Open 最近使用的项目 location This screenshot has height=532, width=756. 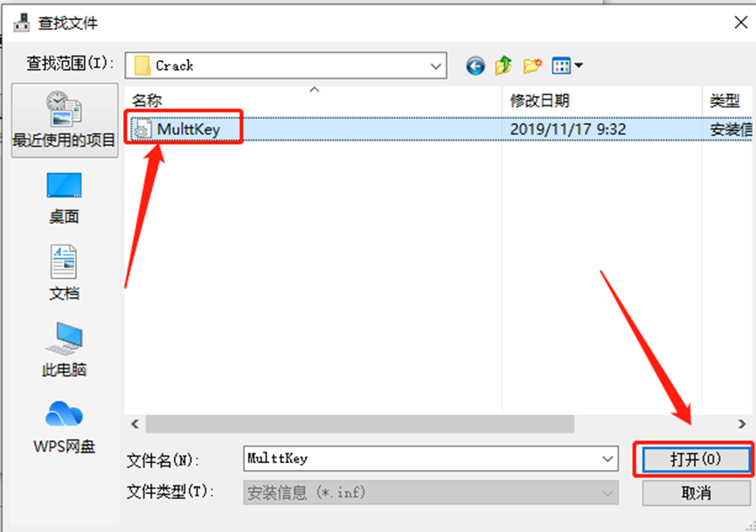pyautogui.click(x=64, y=120)
